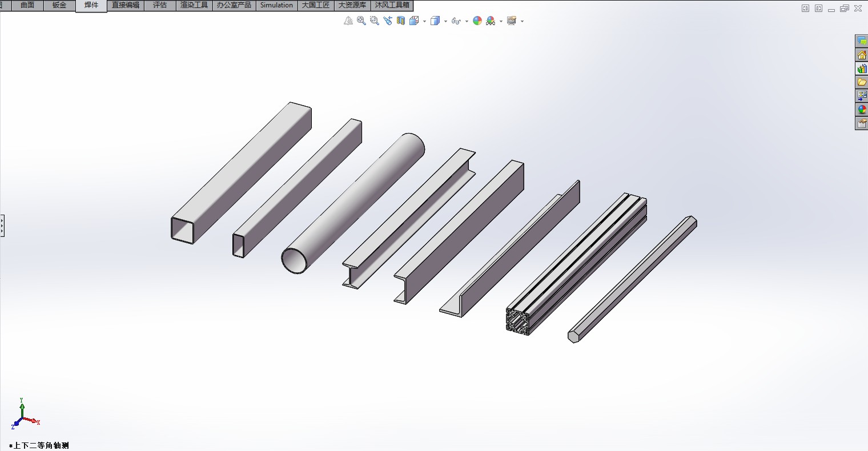Select the hexagonal bar model

[632, 279]
